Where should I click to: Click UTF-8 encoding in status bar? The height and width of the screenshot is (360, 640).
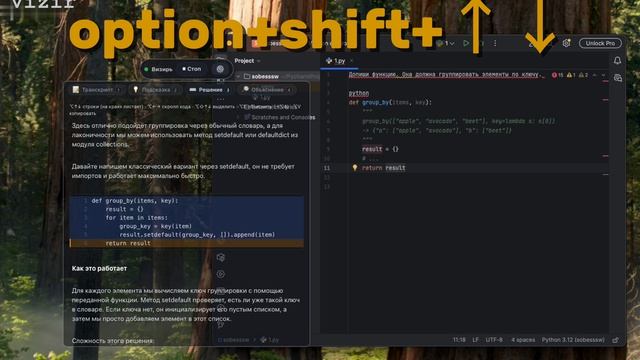pos(494,340)
